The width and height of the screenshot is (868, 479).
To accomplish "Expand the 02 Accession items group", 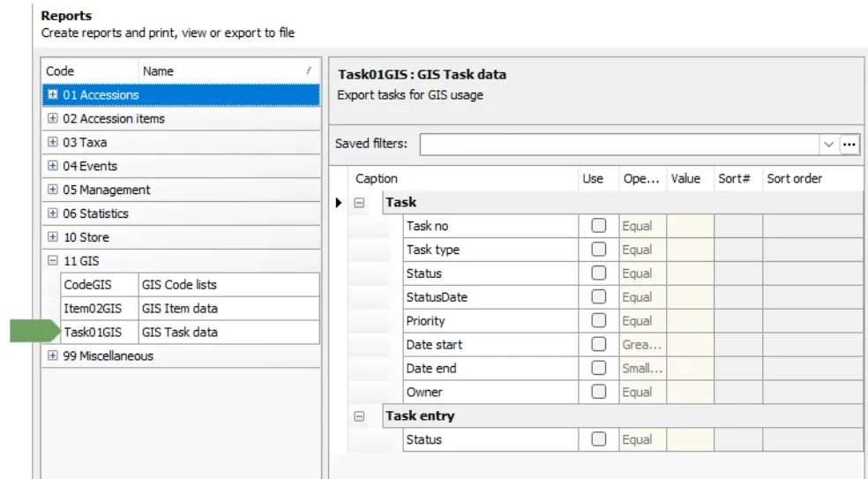I will point(53,118).
